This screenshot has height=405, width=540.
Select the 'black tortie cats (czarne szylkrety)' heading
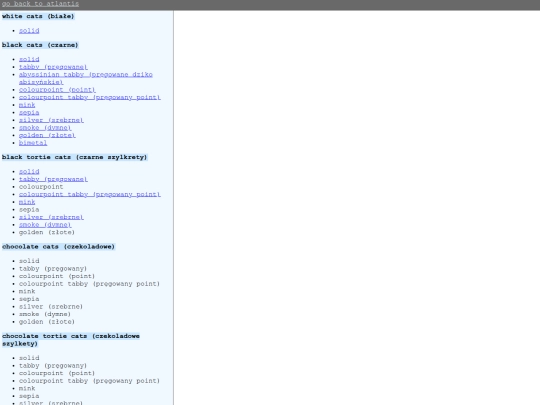click(74, 157)
